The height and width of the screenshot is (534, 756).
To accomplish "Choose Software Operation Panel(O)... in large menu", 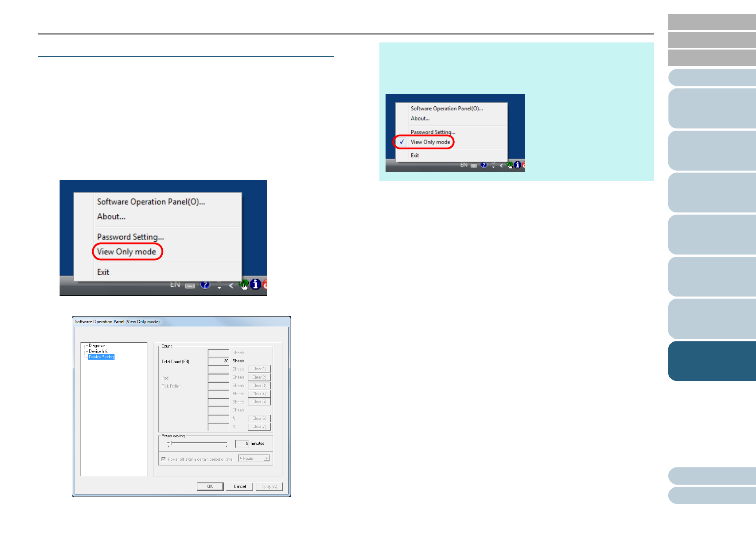I will click(x=150, y=202).
